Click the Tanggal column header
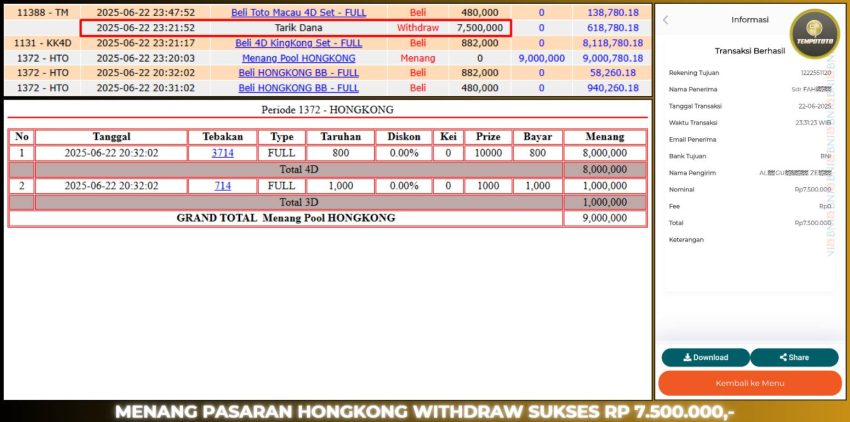850x422 pixels. pos(111,137)
